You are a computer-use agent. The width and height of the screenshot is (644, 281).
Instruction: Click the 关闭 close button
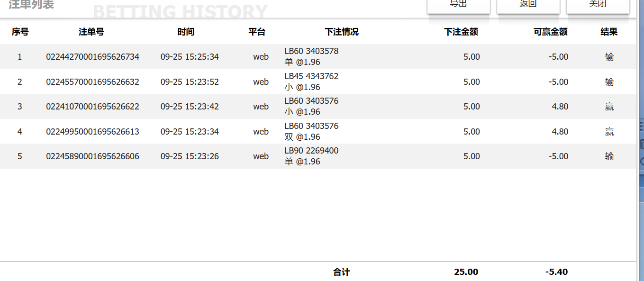click(x=598, y=5)
